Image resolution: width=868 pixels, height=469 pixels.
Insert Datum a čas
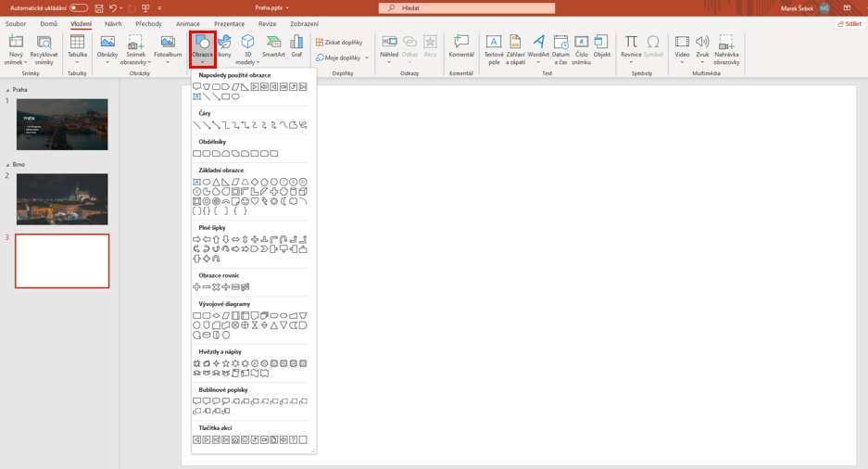(560, 50)
